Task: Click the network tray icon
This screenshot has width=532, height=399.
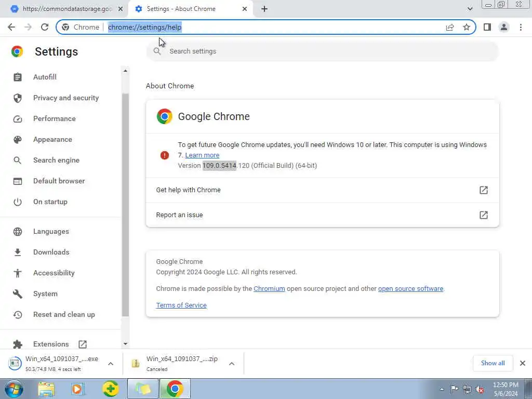Action: click(x=467, y=389)
